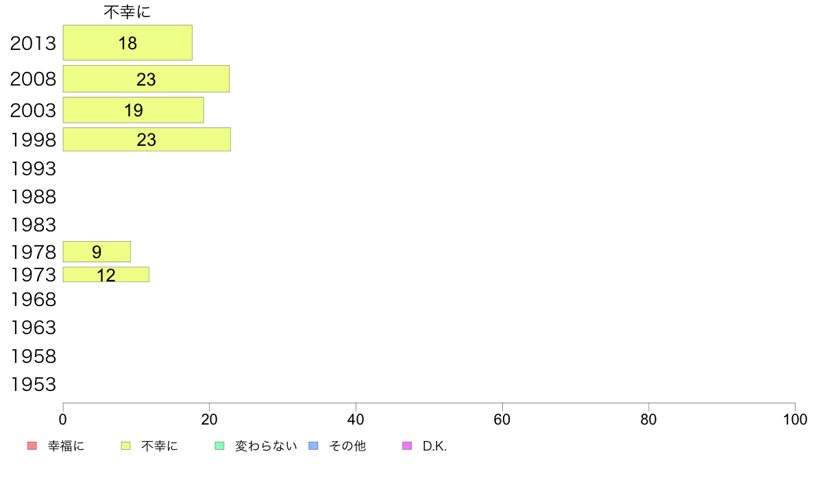Click the 不幸に column header above the bars
Screen dimensions: 814x504
coord(127,12)
